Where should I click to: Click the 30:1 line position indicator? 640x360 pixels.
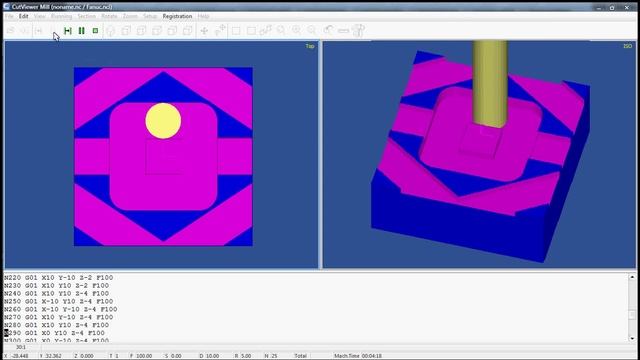pyautogui.click(x=21, y=347)
